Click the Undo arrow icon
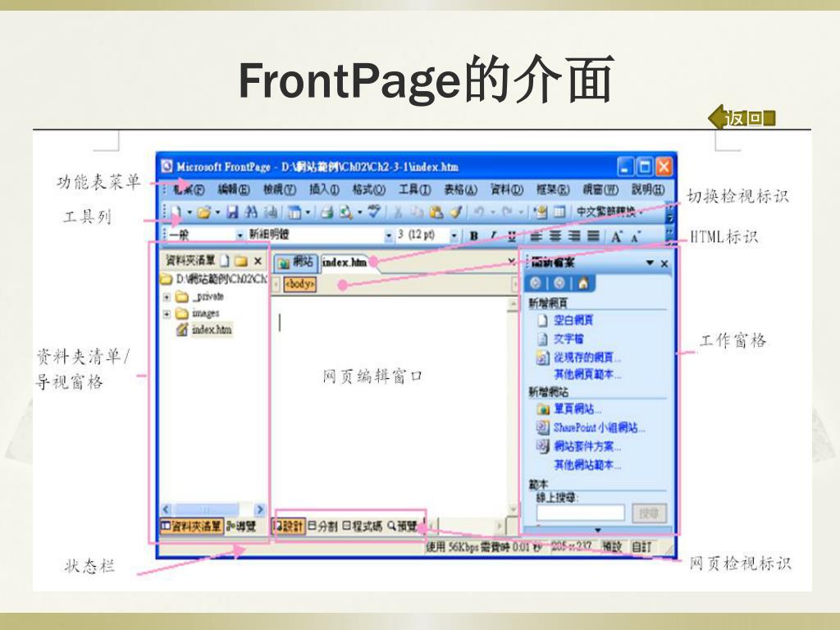The width and height of the screenshot is (840, 630). click(x=478, y=212)
